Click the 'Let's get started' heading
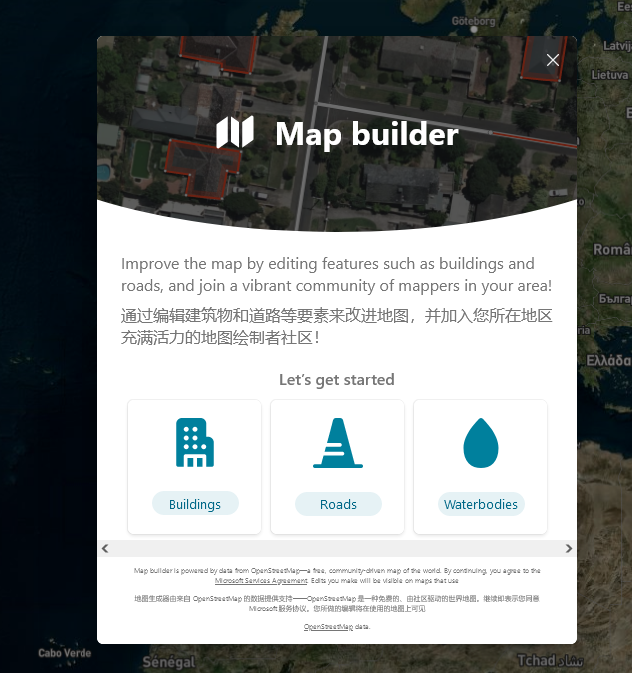The height and width of the screenshot is (673, 632). click(x=337, y=379)
